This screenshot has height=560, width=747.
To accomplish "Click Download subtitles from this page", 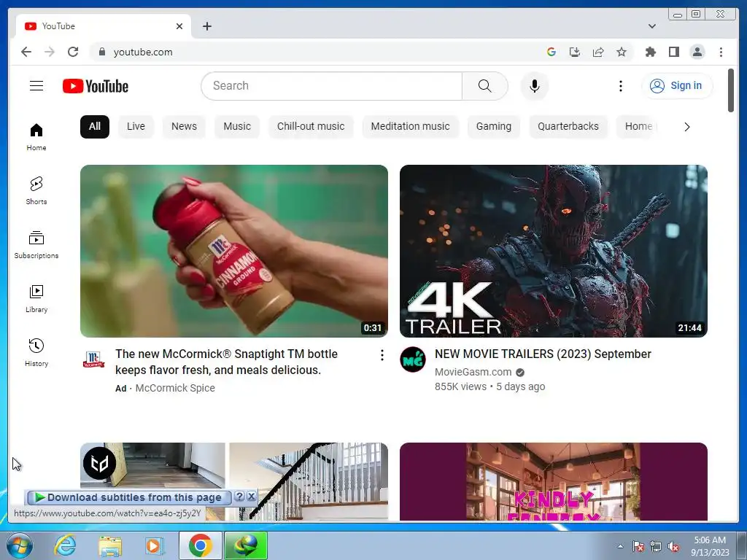I will pyautogui.click(x=129, y=497).
